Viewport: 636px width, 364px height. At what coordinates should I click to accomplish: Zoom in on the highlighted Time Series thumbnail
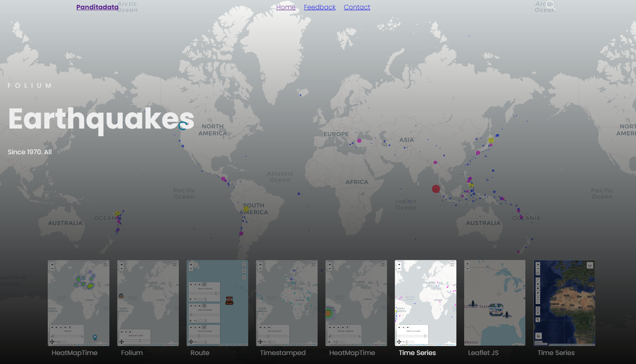[399, 264]
